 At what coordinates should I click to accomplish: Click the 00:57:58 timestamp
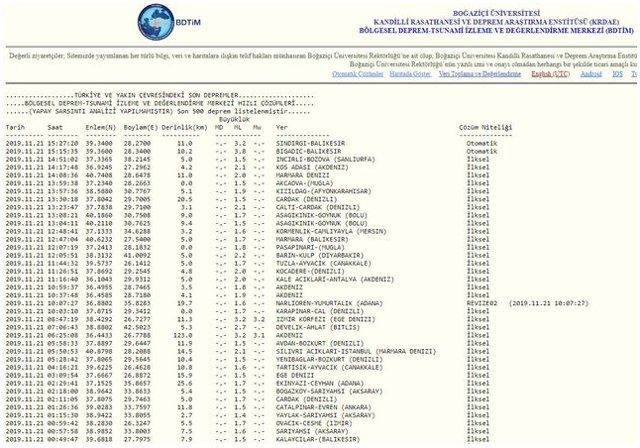62,431
